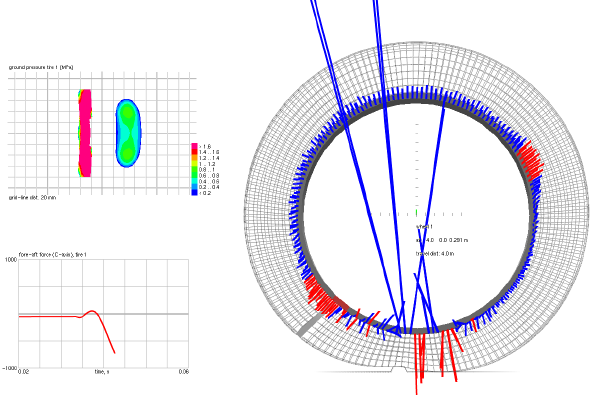Screen dimensions: 600x400
Task: Click the 0.02 time axis start label
Action: [x=23, y=372]
